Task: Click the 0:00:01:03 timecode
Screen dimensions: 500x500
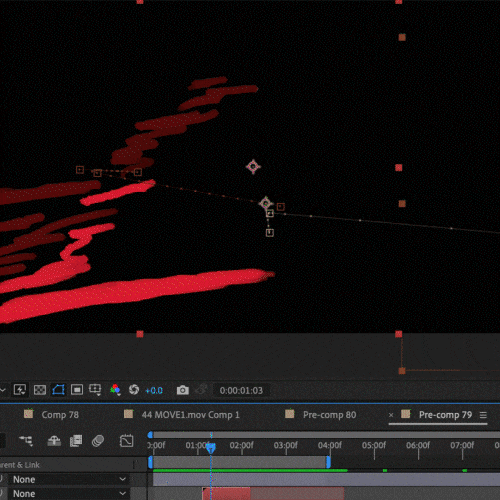Action: (241, 390)
